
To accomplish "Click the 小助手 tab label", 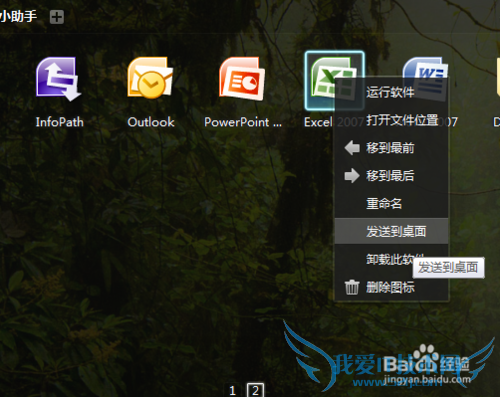I will pos(18,16).
